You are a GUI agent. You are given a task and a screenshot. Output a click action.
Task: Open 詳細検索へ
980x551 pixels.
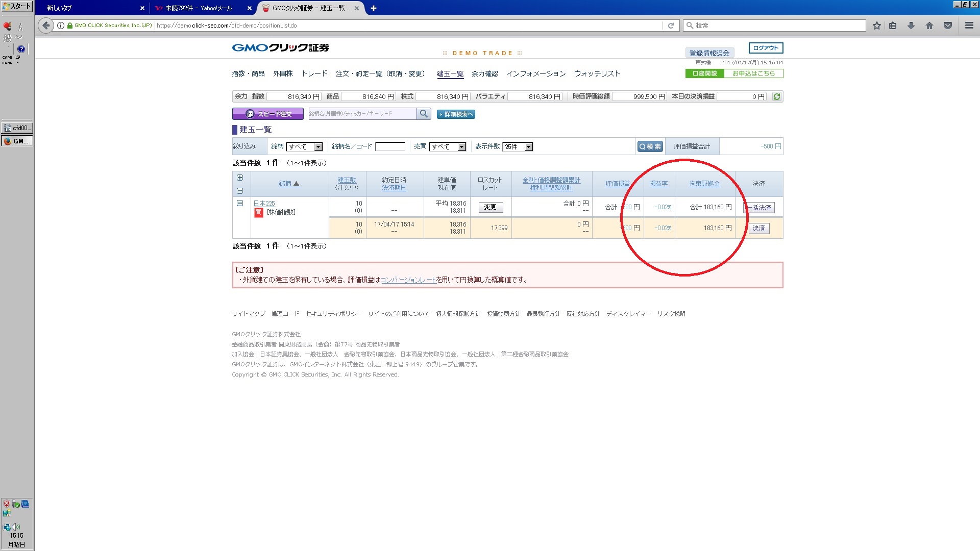pos(456,114)
